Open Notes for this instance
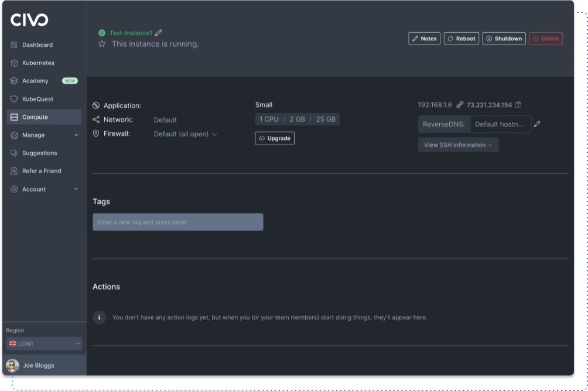588x391 pixels. pos(424,39)
